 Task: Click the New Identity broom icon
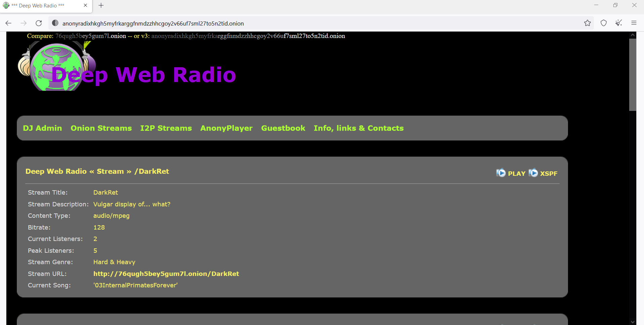click(618, 23)
